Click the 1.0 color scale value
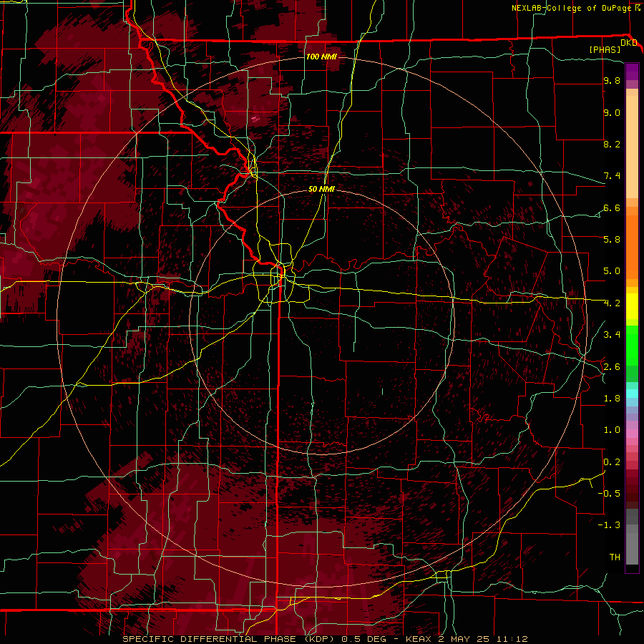 tap(612, 429)
